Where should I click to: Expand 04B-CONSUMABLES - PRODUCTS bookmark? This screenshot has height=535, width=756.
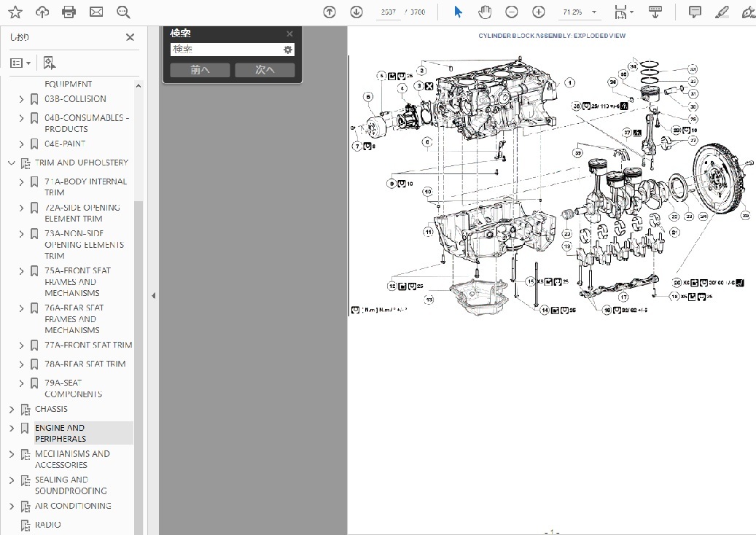(x=21, y=118)
